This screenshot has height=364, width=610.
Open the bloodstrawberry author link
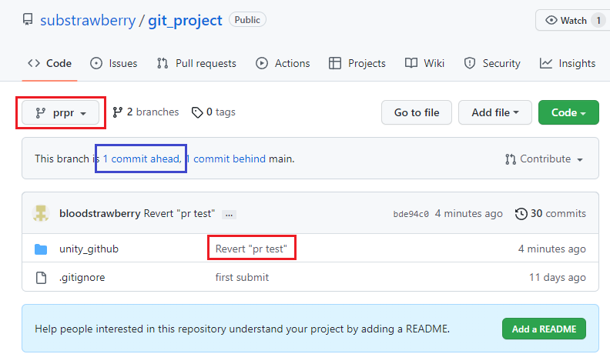pyautogui.click(x=99, y=213)
